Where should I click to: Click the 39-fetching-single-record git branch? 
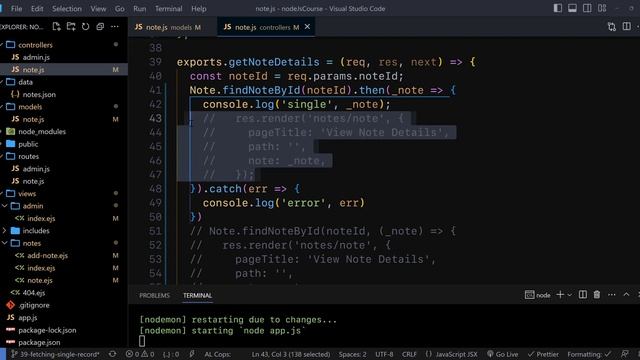55,354
